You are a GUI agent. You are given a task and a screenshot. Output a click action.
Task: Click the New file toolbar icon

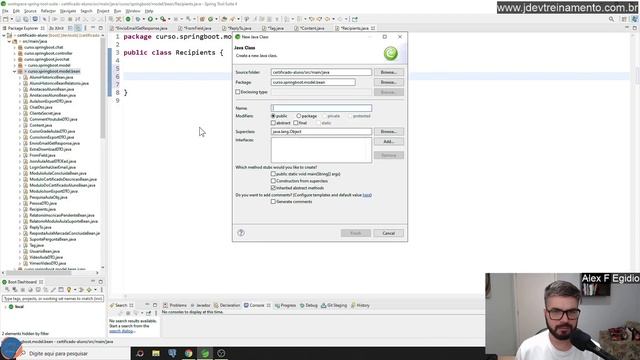tap(6, 19)
